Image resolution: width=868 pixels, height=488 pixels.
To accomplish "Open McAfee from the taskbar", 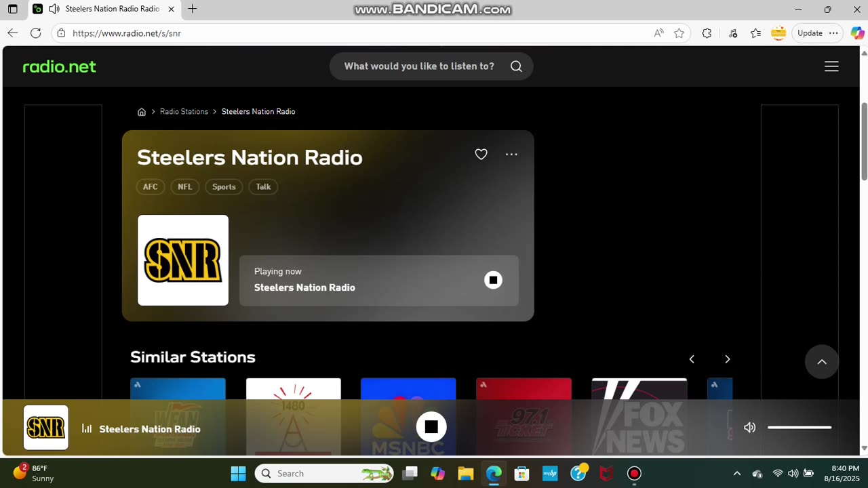I will coord(606,473).
